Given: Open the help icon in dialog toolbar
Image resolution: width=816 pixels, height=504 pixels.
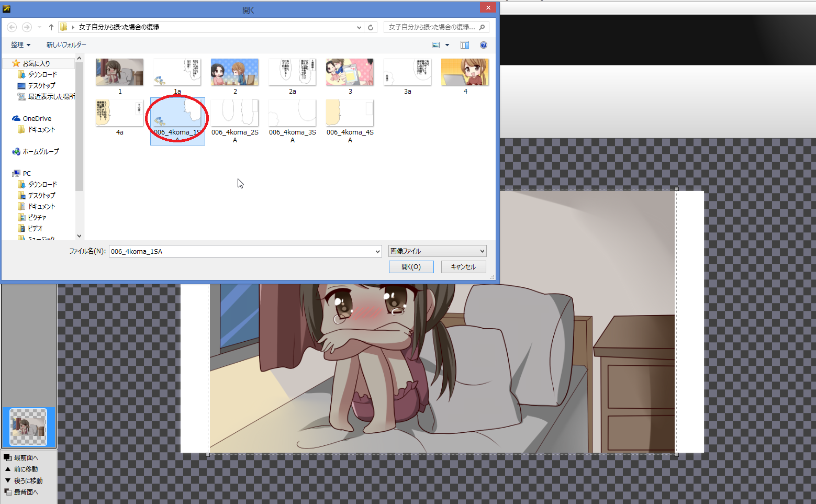Looking at the screenshot, I should click(484, 45).
